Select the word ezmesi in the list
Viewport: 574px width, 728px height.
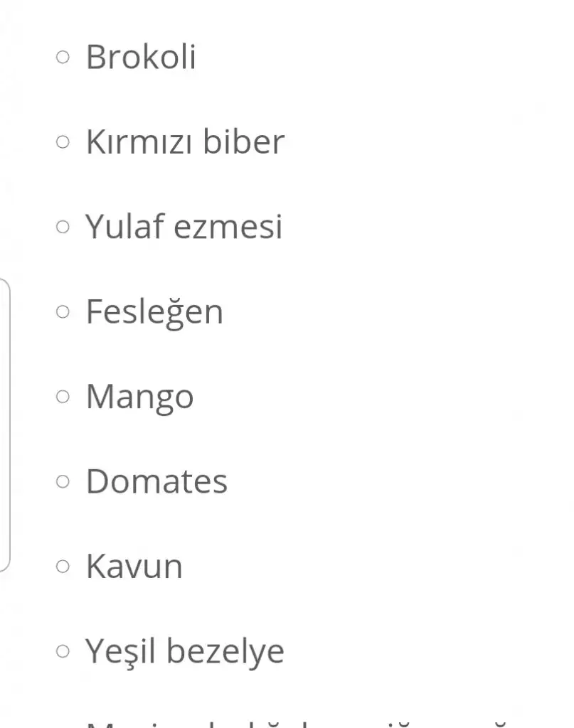click(228, 227)
